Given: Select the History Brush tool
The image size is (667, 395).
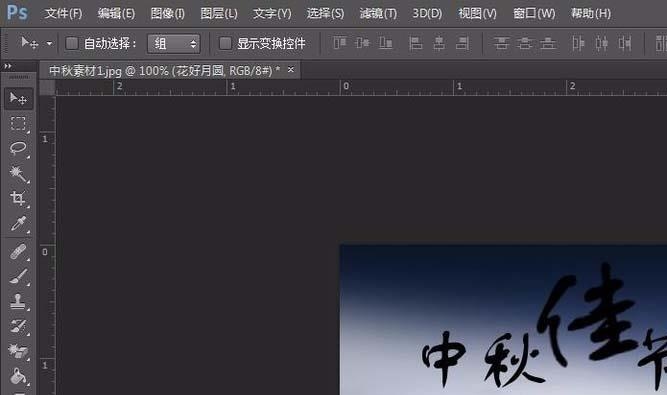Looking at the screenshot, I should 18,327.
